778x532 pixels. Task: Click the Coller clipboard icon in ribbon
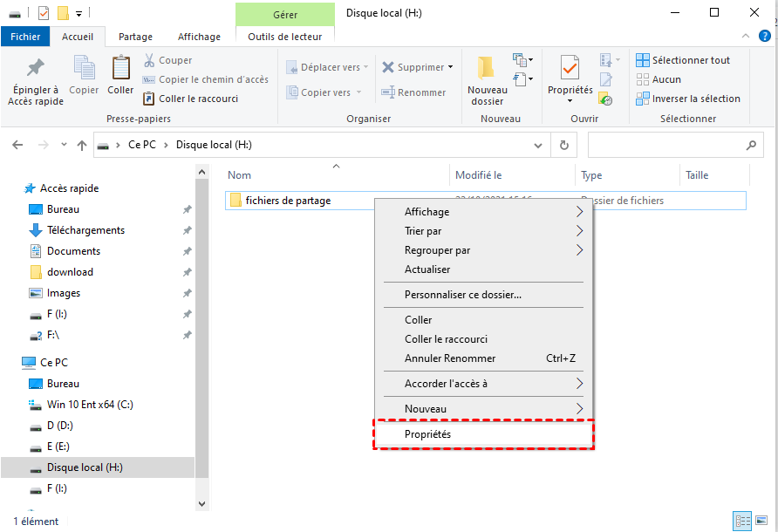click(x=120, y=68)
